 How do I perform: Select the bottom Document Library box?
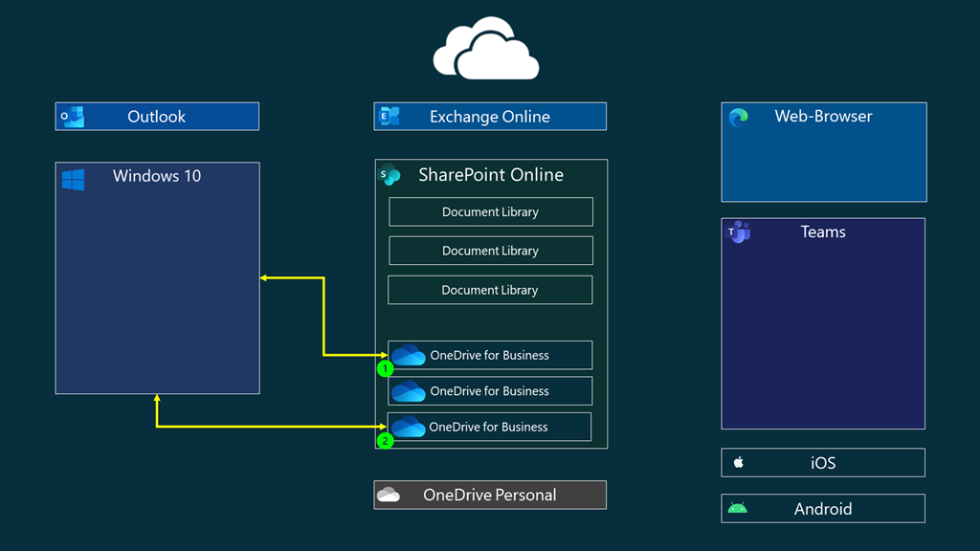pyautogui.click(x=490, y=290)
